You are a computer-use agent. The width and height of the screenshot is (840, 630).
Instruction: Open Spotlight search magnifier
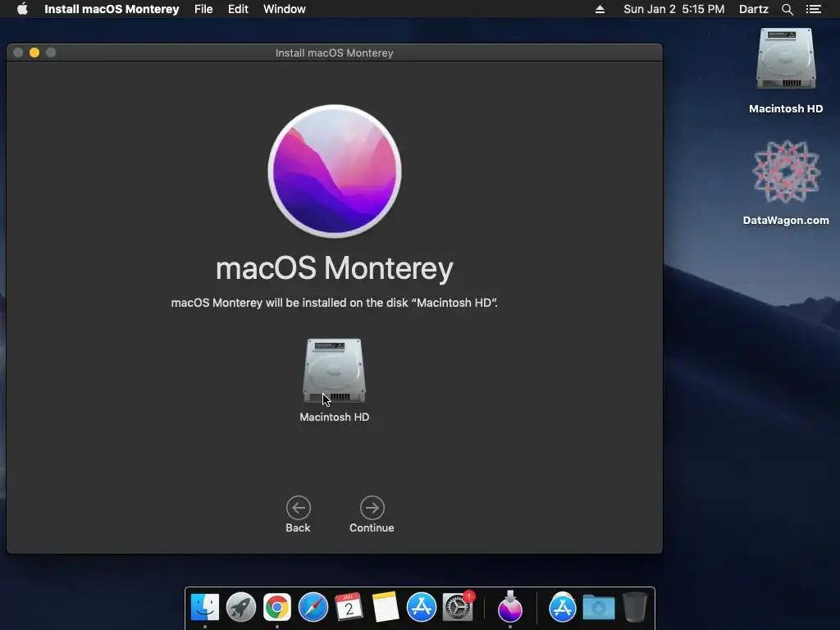coord(787,9)
